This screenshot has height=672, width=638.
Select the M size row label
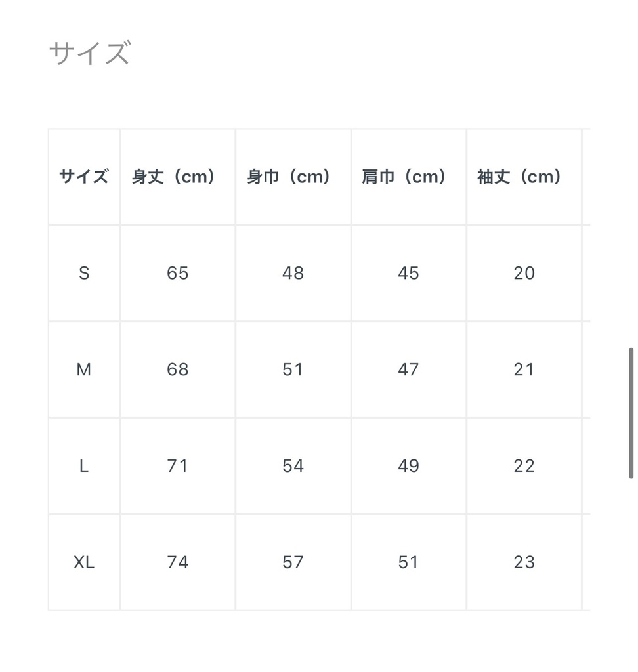(84, 369)
